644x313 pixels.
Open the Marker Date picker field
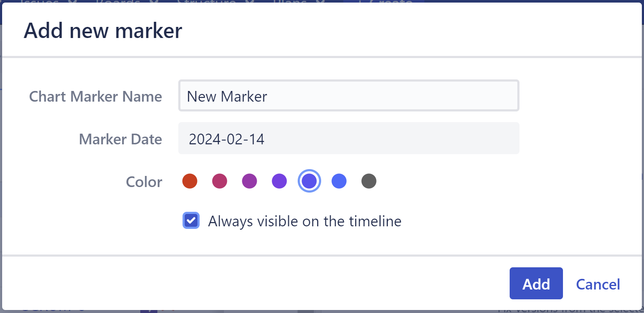(348, 138)
